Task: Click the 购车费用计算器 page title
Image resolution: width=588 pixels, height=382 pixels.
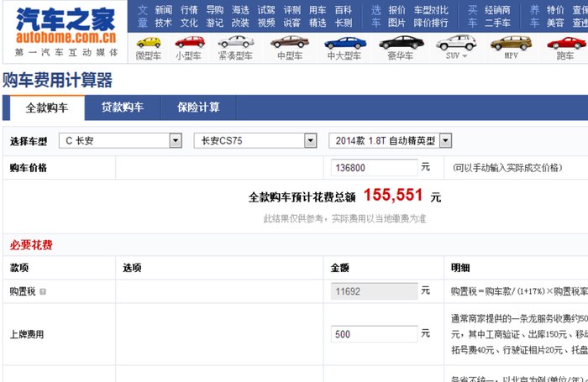Action: [x=58, y=80]
